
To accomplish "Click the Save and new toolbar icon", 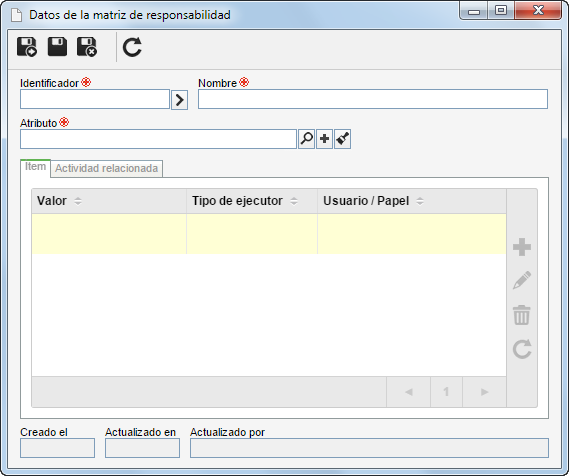I will 26,47.
